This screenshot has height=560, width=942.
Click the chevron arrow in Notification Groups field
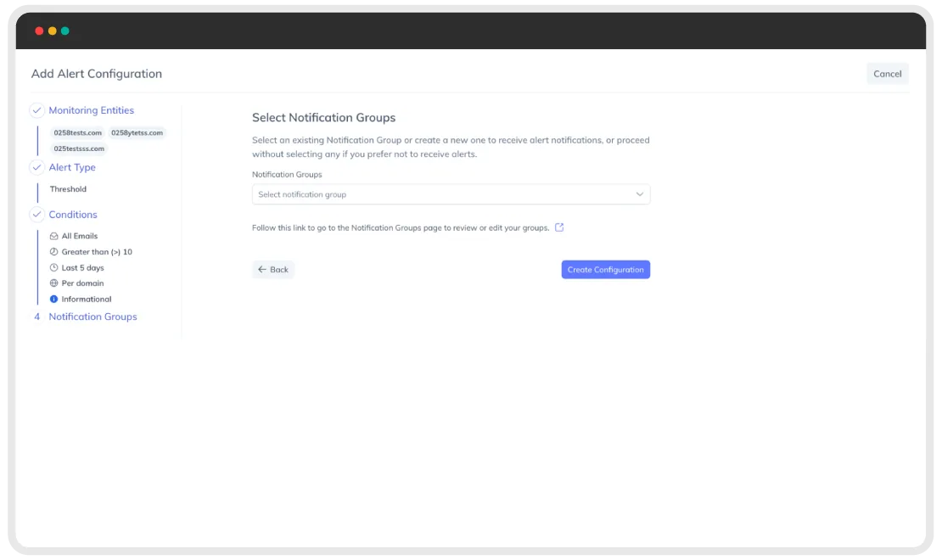coord(639,194)
